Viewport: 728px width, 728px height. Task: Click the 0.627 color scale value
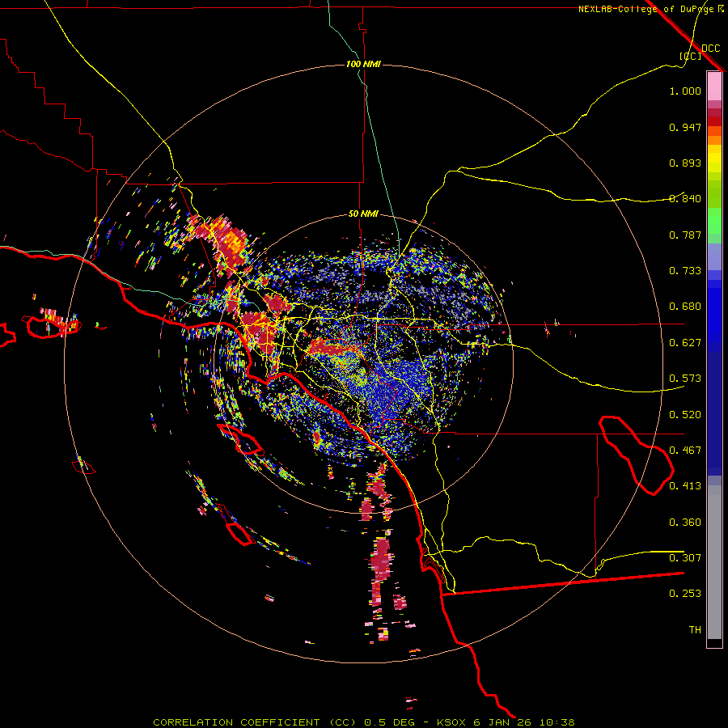tap(685, 343)
